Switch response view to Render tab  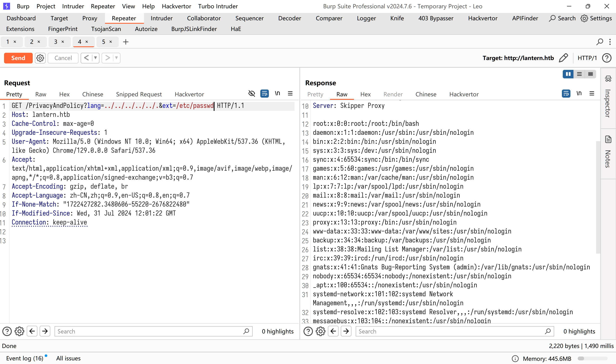pos(393,94)
